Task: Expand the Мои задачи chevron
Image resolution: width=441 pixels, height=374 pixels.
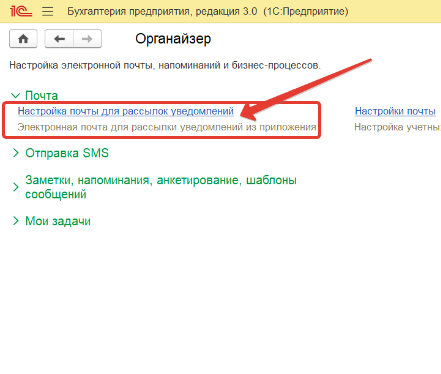Action: coord(15,221)
